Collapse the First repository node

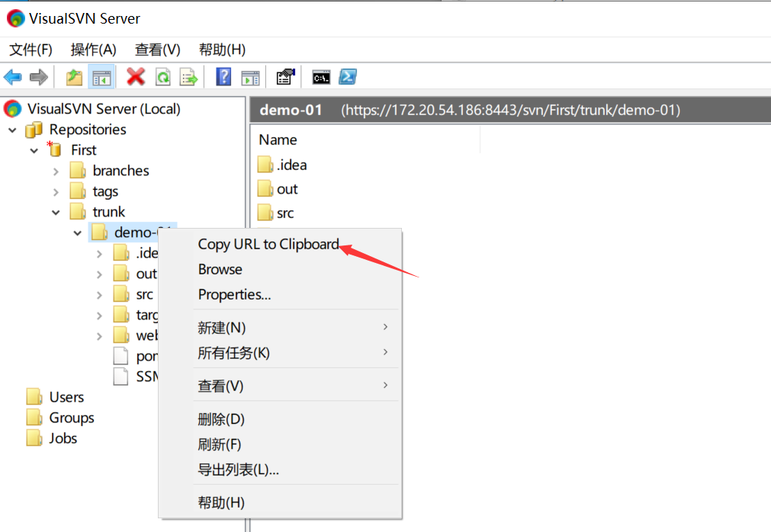coord(34,151)
